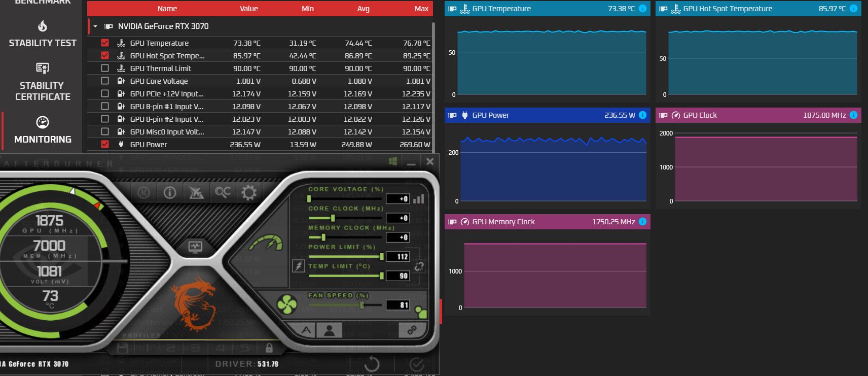Uncheck the GPU Temperature sensor checkbox

tap(105, 43)
